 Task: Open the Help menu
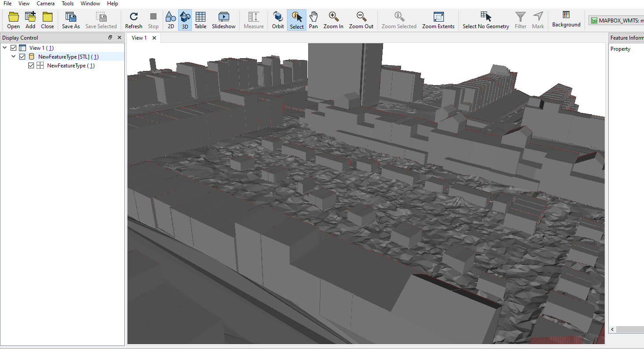(x=112, y=4)
